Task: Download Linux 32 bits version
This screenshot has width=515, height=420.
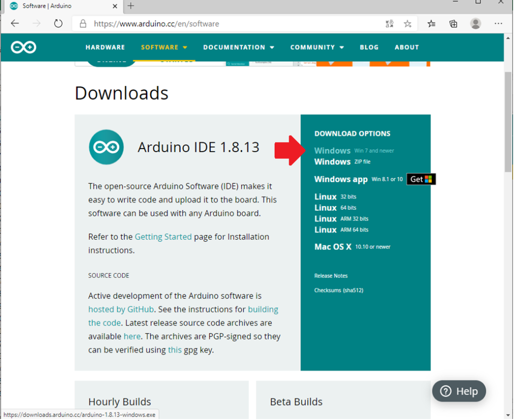Action: [335, 197]
